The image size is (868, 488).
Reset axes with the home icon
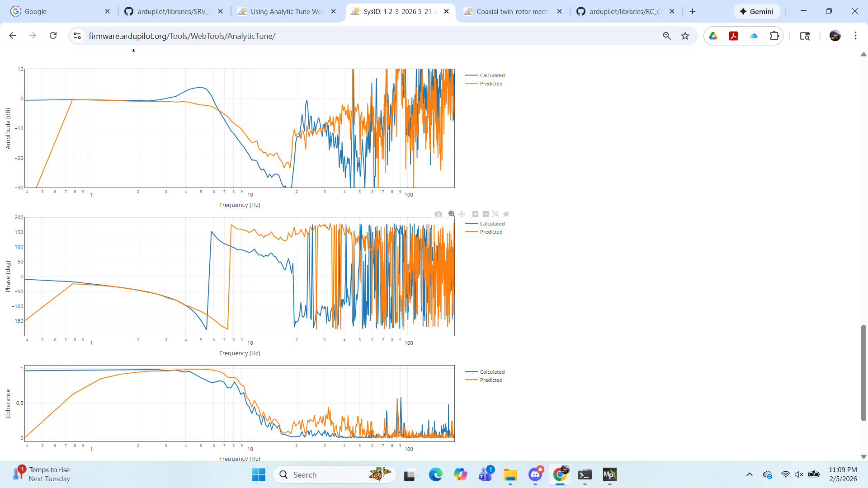(x=506, y=214)
